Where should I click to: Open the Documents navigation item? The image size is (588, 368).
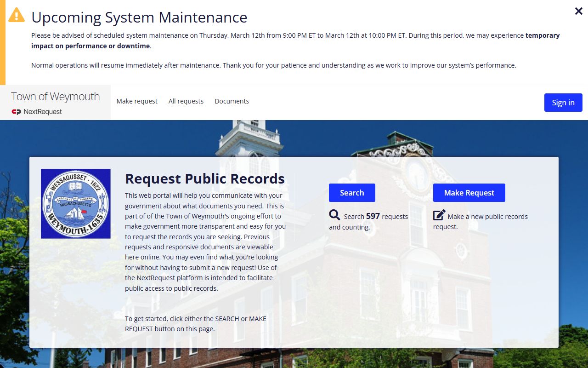coord(232,101)
